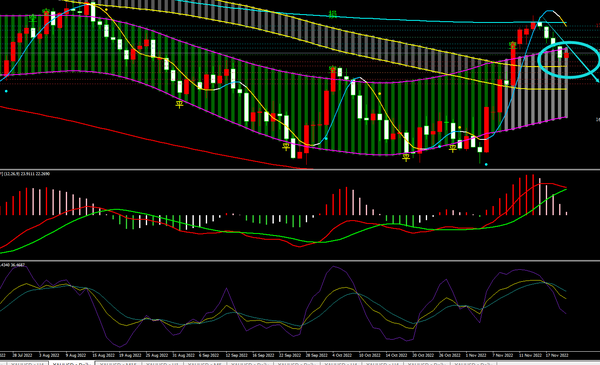Viewport: 600px width, 365px height.
Task: Click the tallest red MACD histogram bar
Action: (x=533, y=195)
